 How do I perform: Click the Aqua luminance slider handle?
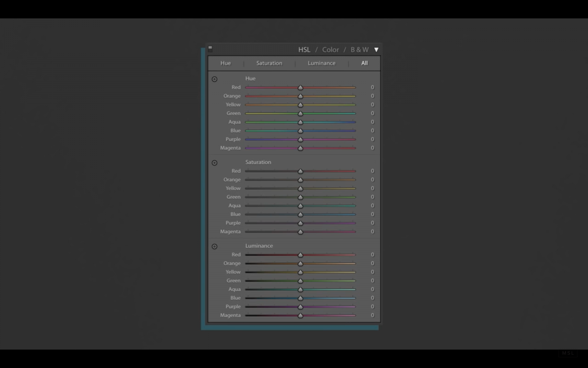300,289
